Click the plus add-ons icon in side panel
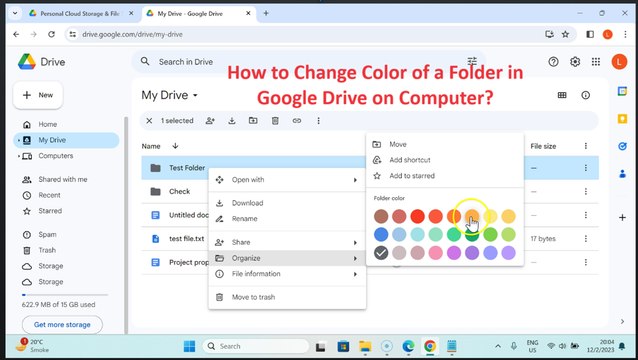The height and width of the screenshot is (360, 638). point(622,218)
